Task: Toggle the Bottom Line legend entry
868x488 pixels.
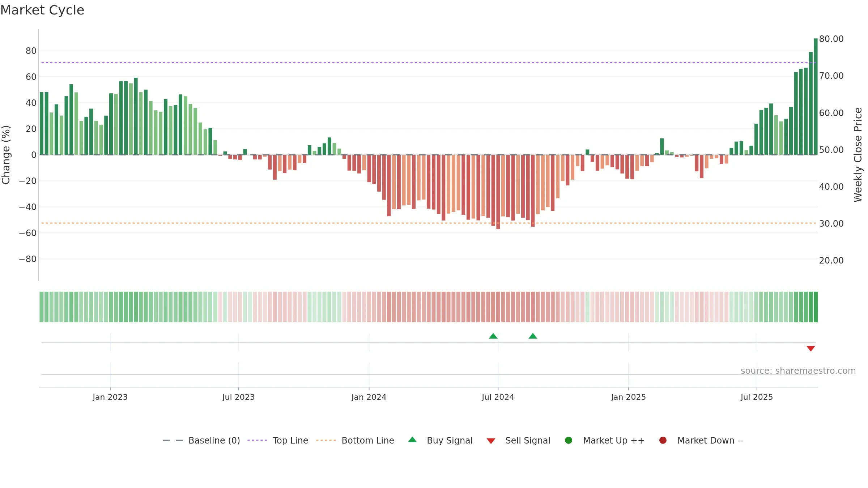Action: point(355,440)
